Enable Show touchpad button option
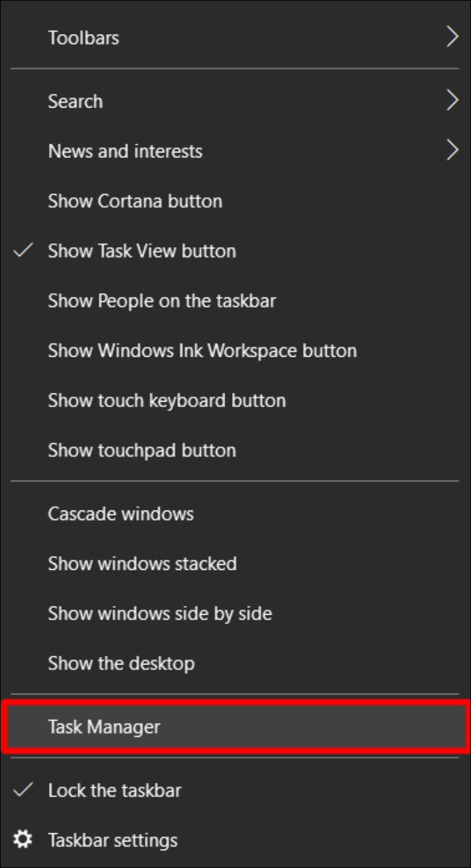This screenshot has width=471, height=868. (x=142, y=450)
